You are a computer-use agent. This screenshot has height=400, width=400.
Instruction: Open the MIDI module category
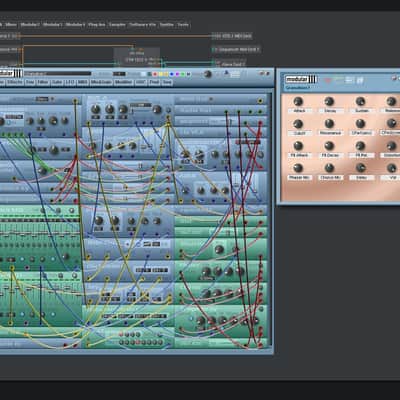pyautogui.click(x=83, y=82)
